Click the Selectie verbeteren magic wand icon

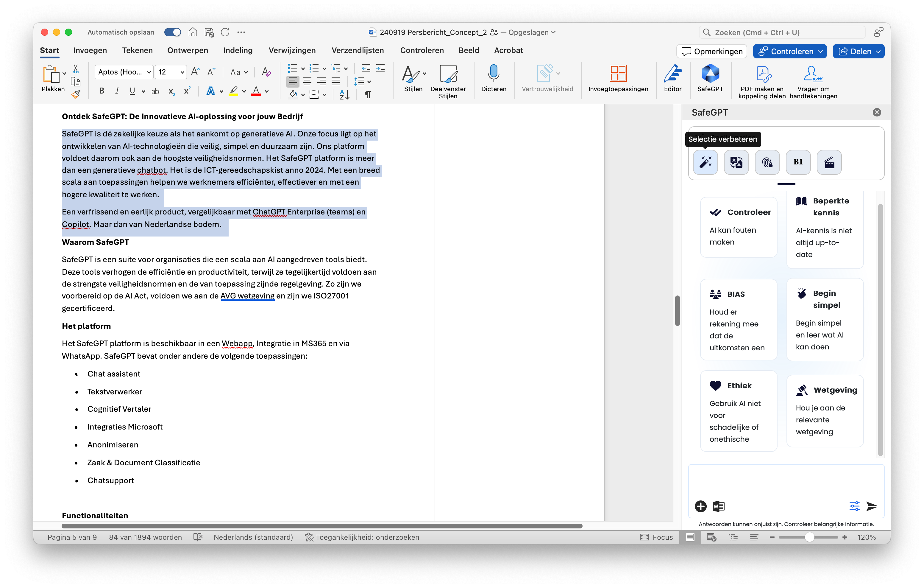pyautogui.click(x=705, y=162)
